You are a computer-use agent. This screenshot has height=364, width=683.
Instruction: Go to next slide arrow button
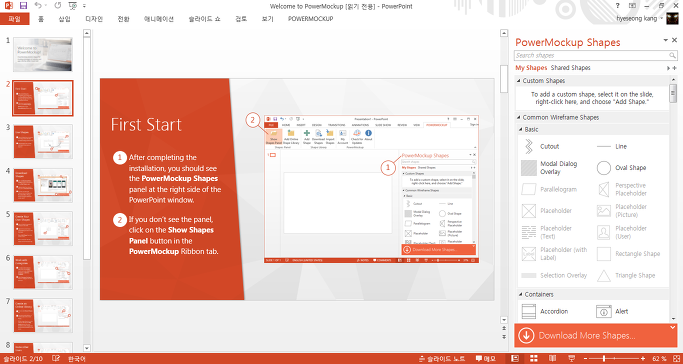click(x=504, y=337)
